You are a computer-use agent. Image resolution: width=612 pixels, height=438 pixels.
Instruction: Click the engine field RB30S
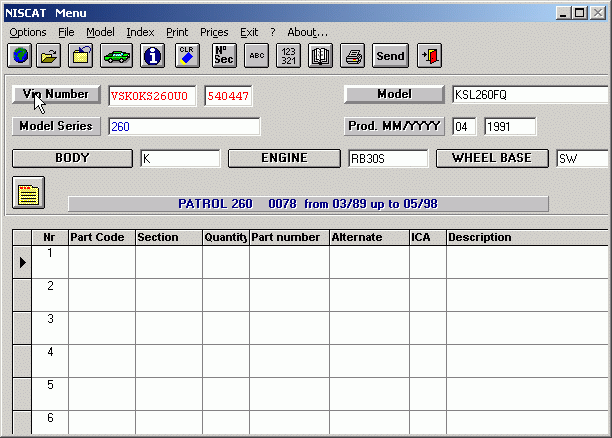[388, 158]
